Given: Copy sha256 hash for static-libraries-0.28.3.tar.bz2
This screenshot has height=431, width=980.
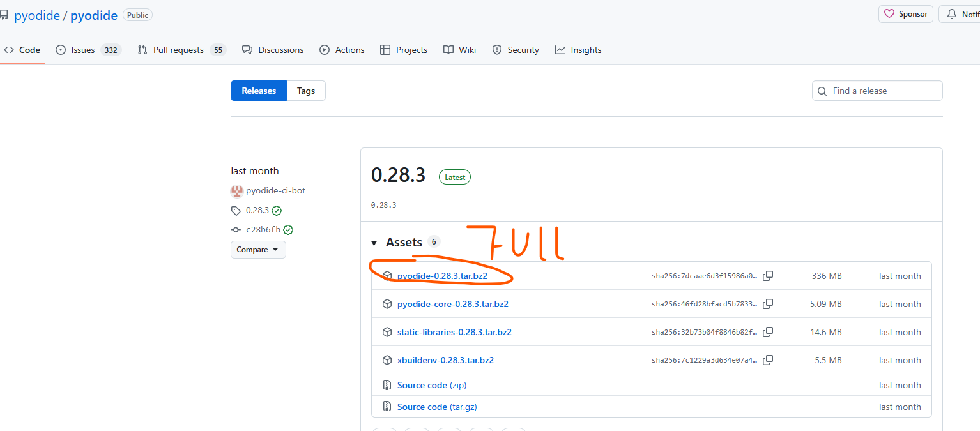Looking at the screenshot, I should (x=768, y=332).
